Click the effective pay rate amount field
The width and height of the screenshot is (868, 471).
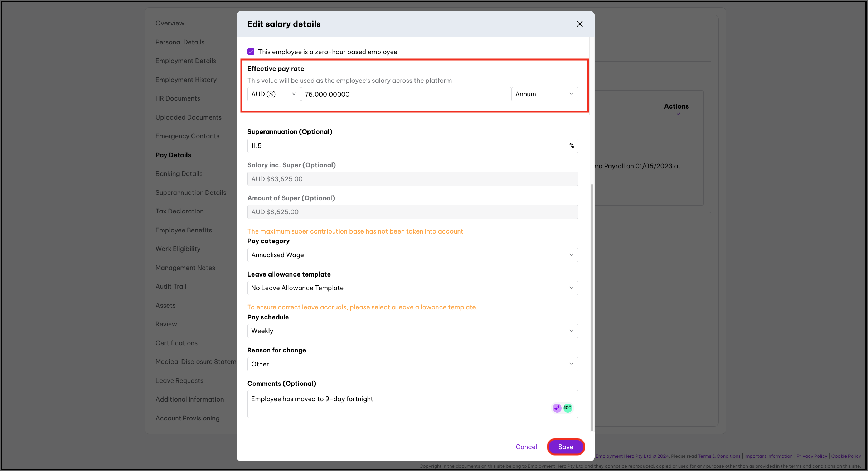click(x=406, y=94)
